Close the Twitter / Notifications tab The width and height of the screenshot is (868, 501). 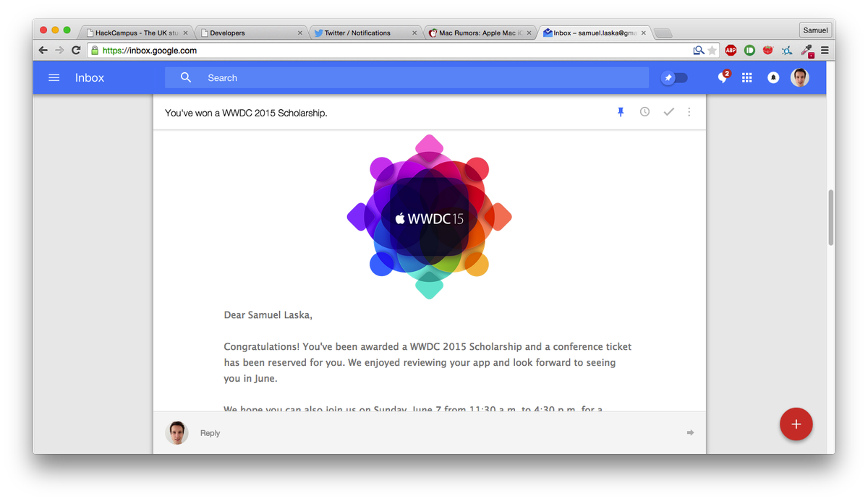414,33
